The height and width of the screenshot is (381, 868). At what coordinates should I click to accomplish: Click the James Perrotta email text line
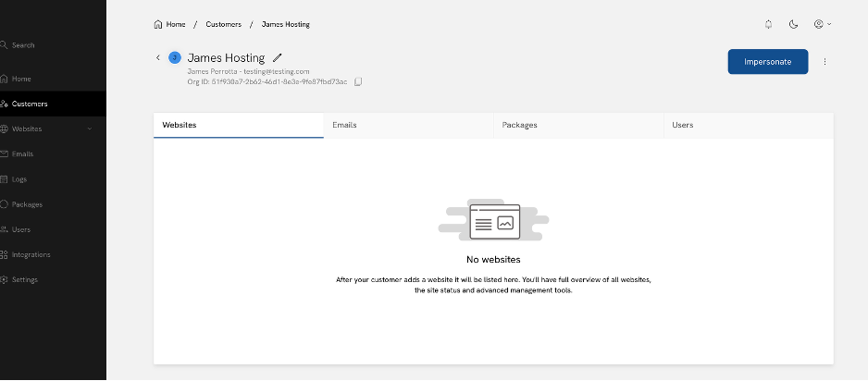pyautogui.click(x=249, y=71)
